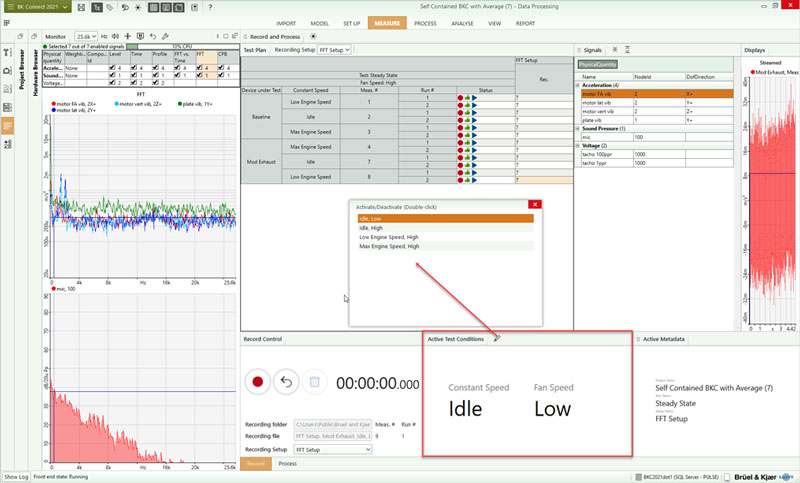Toggle Voltage Level checkbox
The height and width of the screenshot is (483, 800).
pyautogui.click(x=112, y=83)
